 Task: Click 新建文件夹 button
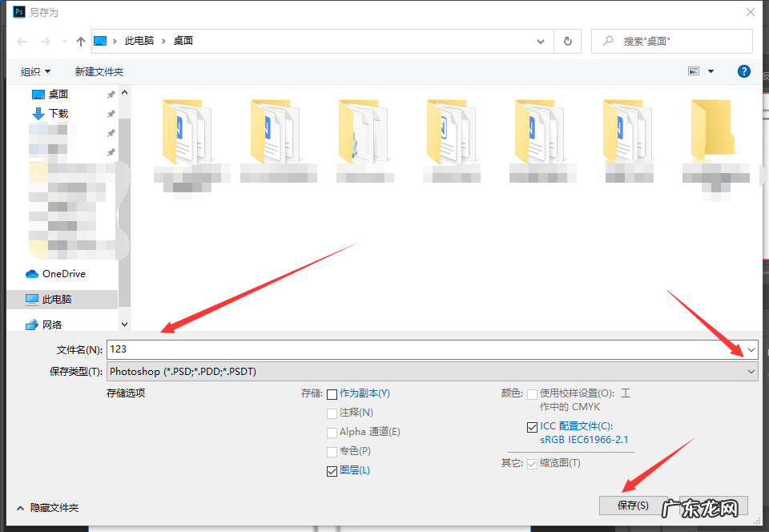tap(99, 71)
